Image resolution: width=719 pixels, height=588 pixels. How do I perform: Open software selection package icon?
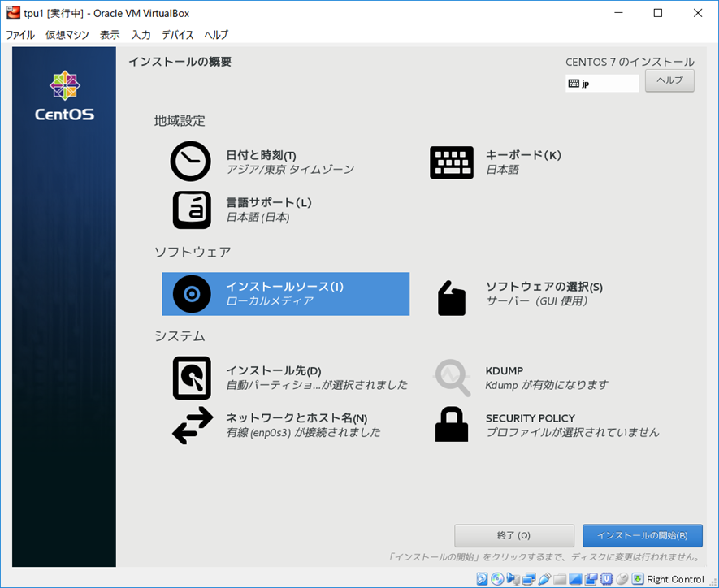(x=451, y=297)
